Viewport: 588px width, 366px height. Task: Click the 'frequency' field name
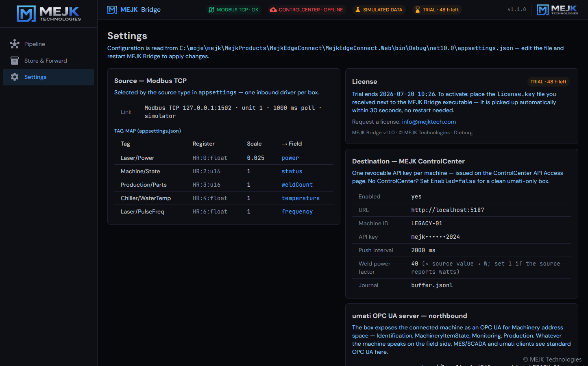click(297, 211)
